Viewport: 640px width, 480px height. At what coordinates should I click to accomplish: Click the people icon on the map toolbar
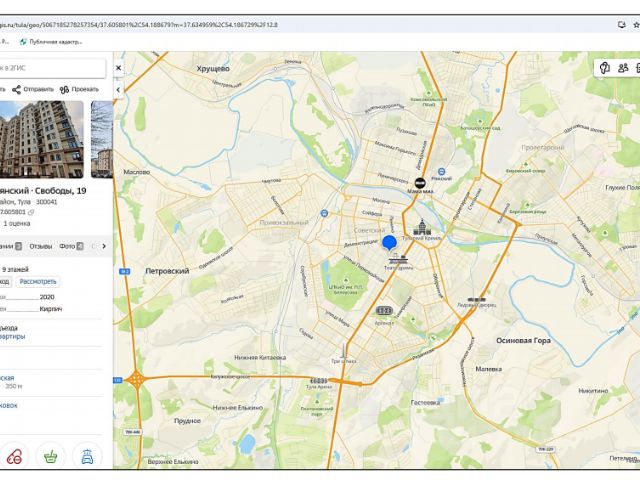click(623, 68)
